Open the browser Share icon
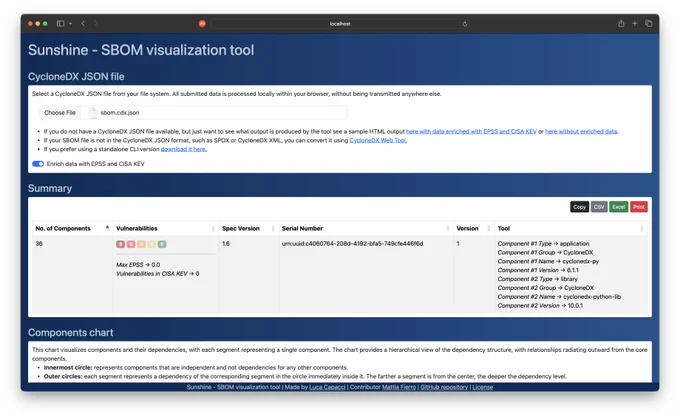The height and width of the screenshot is (419, 680). (x=621, y=23)
